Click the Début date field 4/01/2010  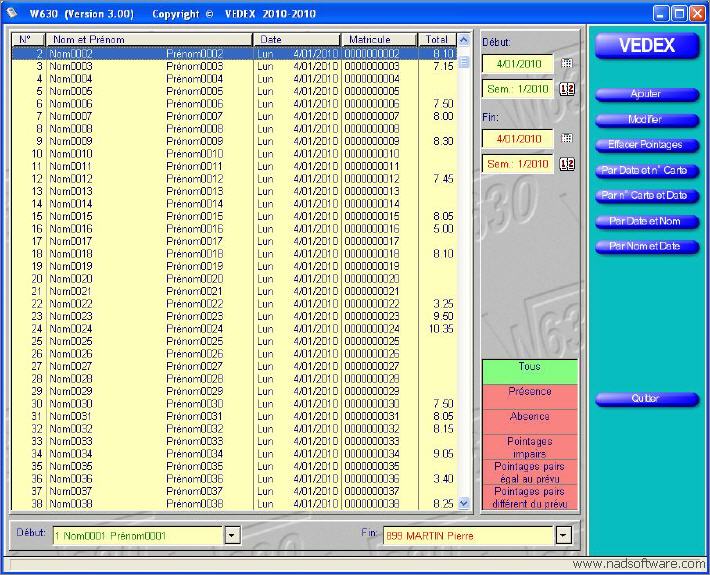click(x=518, y=64)
